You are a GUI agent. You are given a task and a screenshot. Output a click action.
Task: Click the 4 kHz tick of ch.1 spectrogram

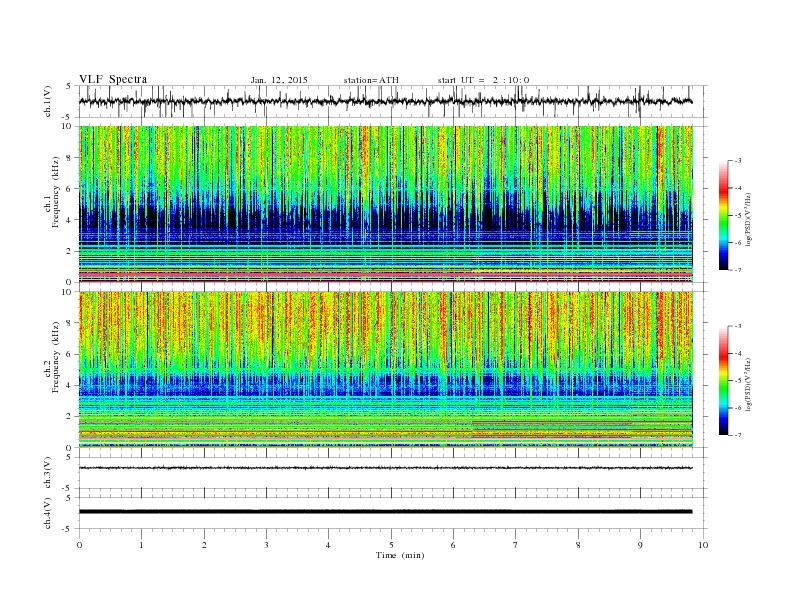tap(70, 220)
